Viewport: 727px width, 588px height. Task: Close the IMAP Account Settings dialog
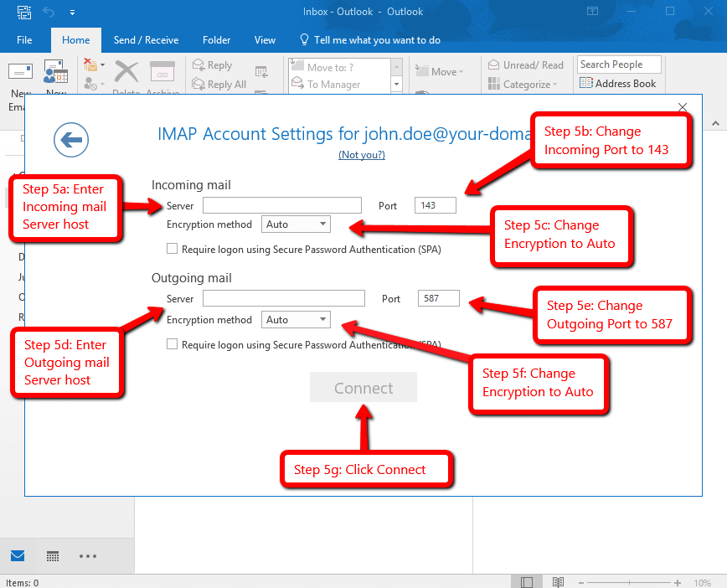682,107
